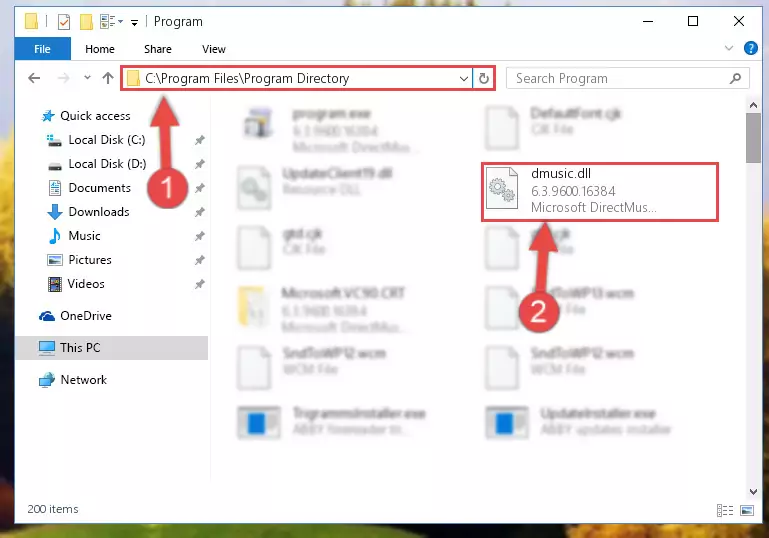This screenshot has width=769, height=538.
Task: Click the pin icon beside Music
Action: pyautogui.click(x=200, y=236)
